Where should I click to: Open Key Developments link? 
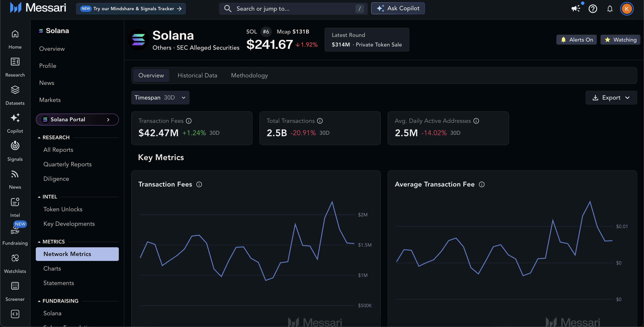coord(69,224)
